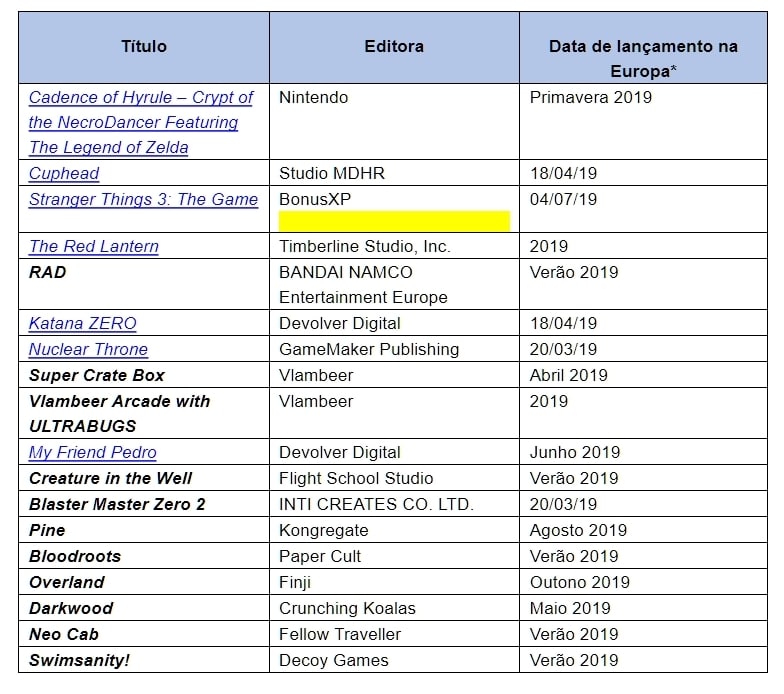The width and height of the screenshot is (784, 694).
Task: Open the Katana ZERO link
Action: pos(82,323)
